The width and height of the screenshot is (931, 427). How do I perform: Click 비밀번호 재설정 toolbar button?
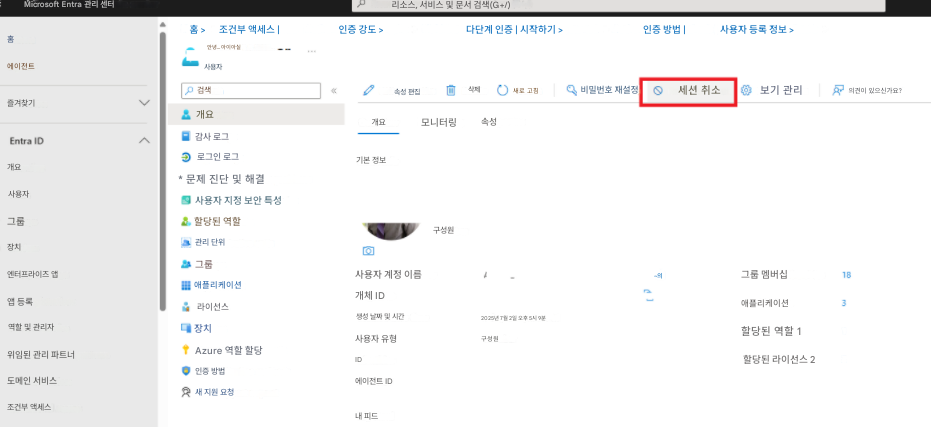[x=602, y=90]
